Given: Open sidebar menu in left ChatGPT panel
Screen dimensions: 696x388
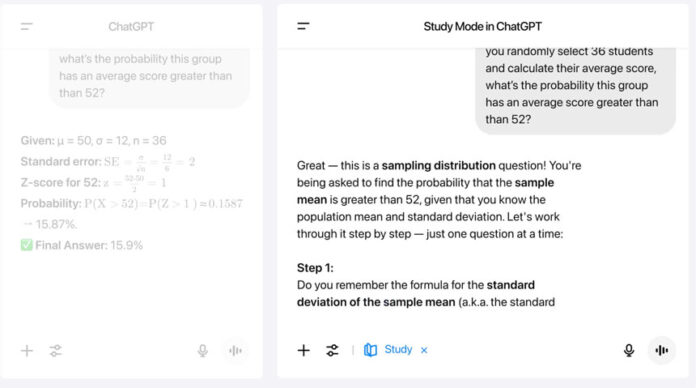Looking at the screenshot, I should pyautogui.click(x=27, y=26).
